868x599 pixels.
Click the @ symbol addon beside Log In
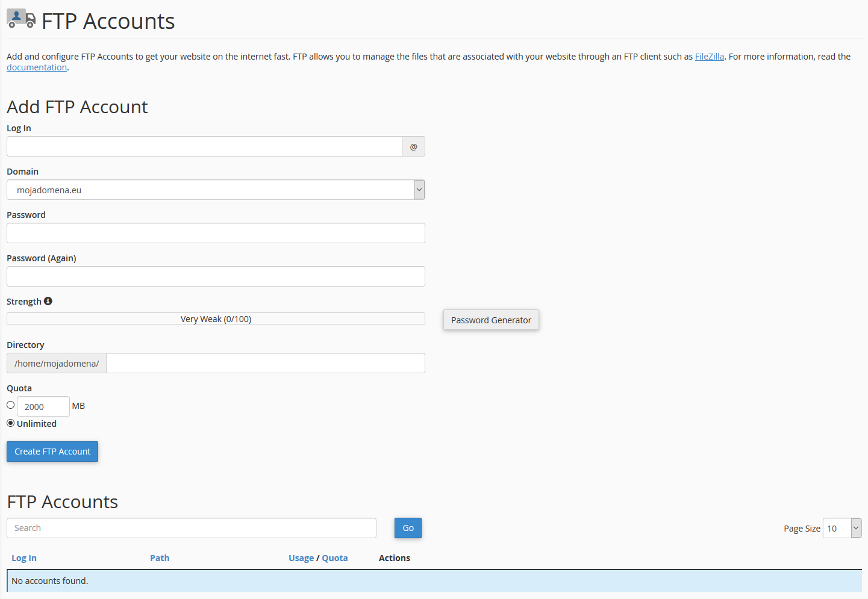coord(413,146)
